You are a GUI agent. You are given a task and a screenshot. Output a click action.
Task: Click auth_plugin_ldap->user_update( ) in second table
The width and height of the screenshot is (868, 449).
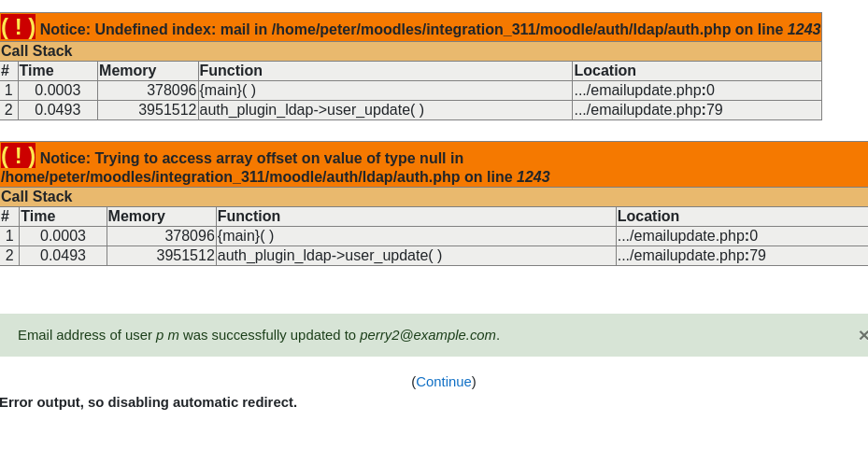330,256
